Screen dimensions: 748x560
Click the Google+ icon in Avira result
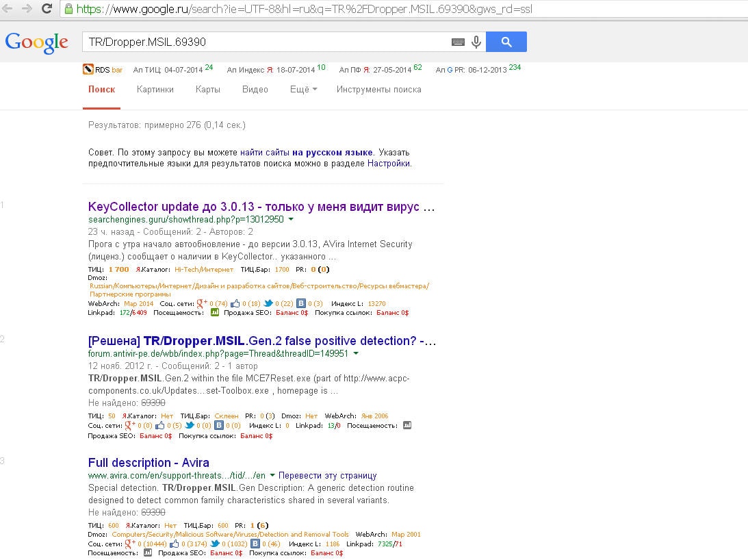[130, 544]
